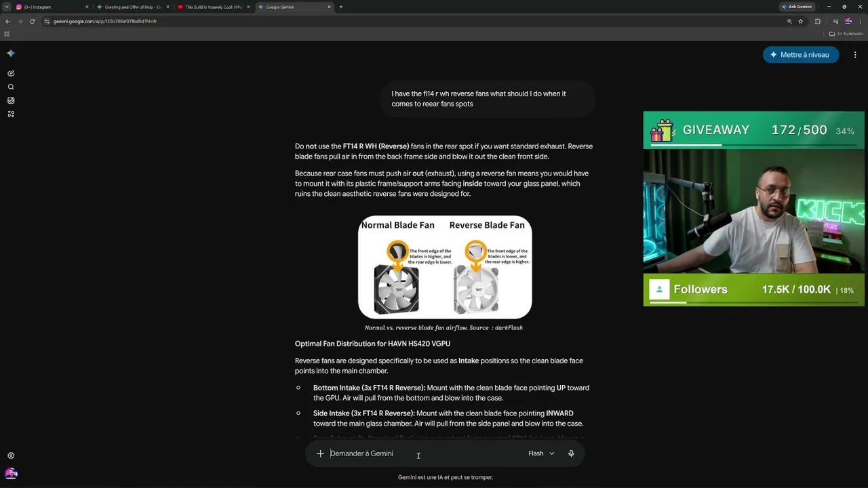Viewport: 868px width, 488px height.
Task: Click the profile avatar at the sidebar bottom
Action: point(11,474)
